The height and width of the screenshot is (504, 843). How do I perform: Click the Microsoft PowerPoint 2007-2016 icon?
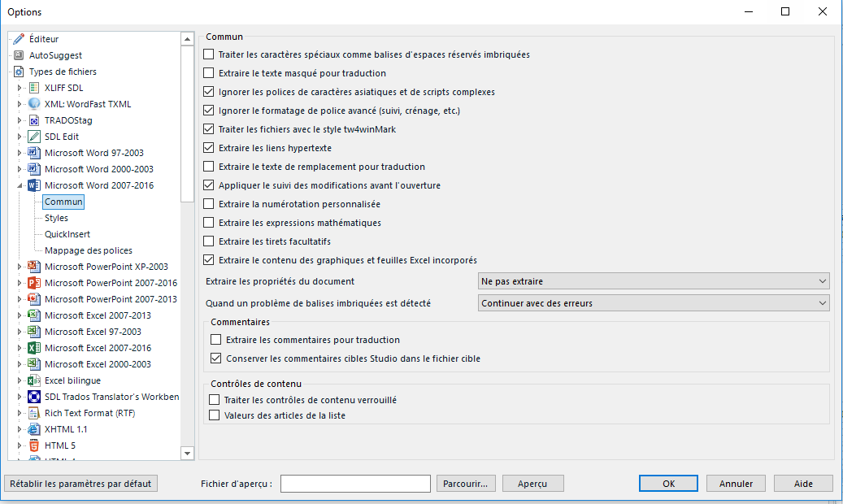tap(34, 283)
